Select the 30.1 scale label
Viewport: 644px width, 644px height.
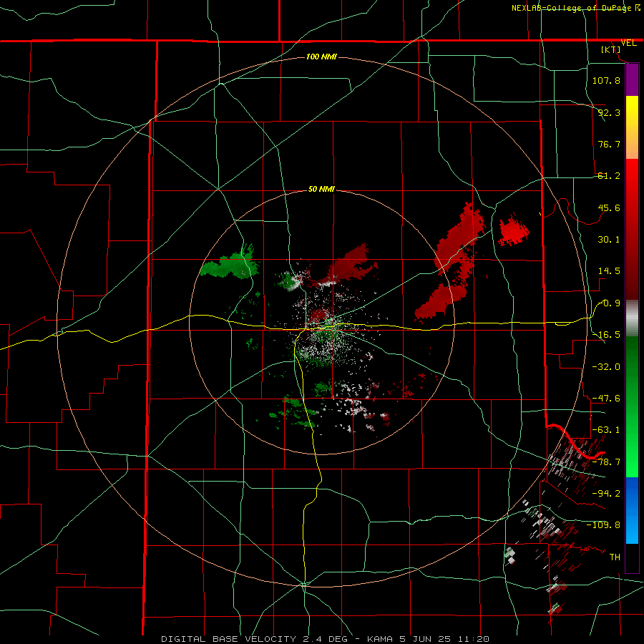tap(609, 240)
